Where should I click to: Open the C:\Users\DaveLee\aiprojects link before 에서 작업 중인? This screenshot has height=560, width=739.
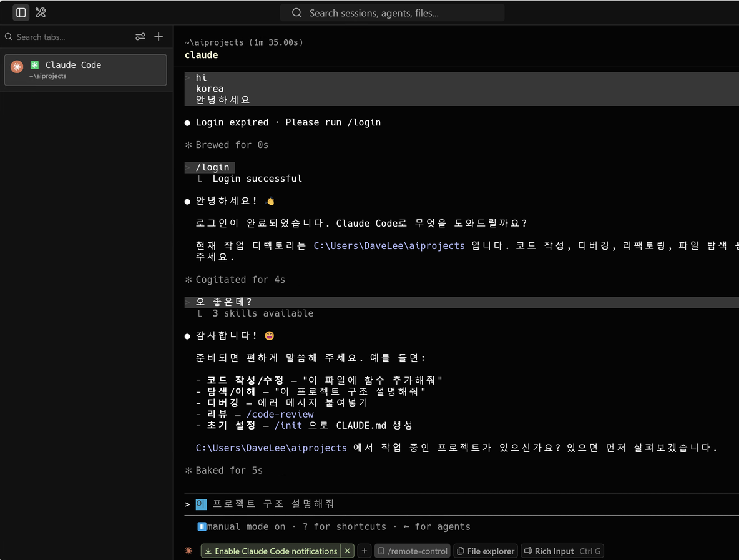(x=271, y=448)
